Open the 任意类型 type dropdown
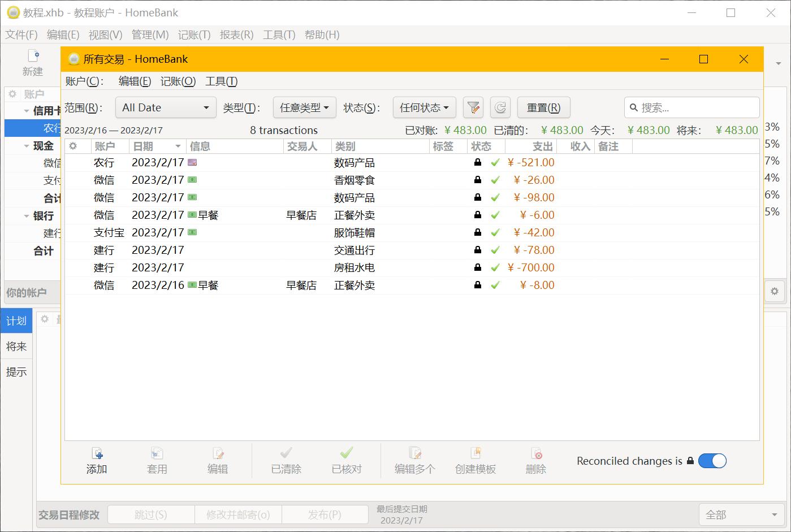This screenshot has width=791, height=532. pyautogui.click(x=304, y=107)
